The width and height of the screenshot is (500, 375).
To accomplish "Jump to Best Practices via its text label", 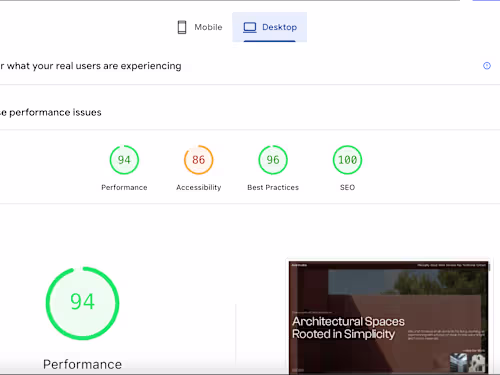I will click(x=273, y=187).
